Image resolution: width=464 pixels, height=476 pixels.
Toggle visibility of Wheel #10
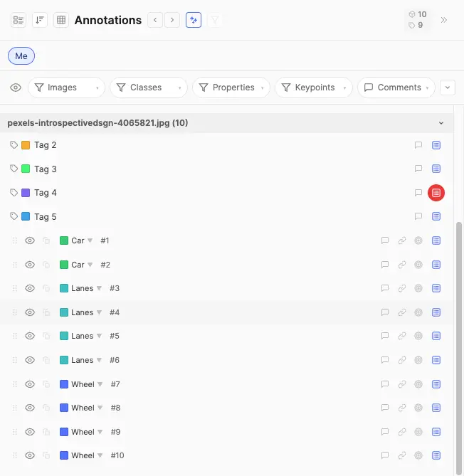[x=30, y=455]
